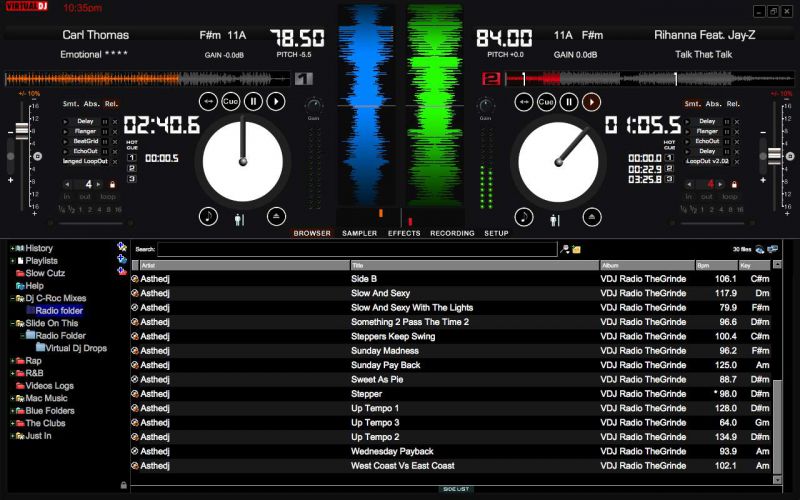Image resolution: width=800 pixels, height=500 pixels.
Task: Hit the Cue button on deck 2
Action: [x=546, y=102]
